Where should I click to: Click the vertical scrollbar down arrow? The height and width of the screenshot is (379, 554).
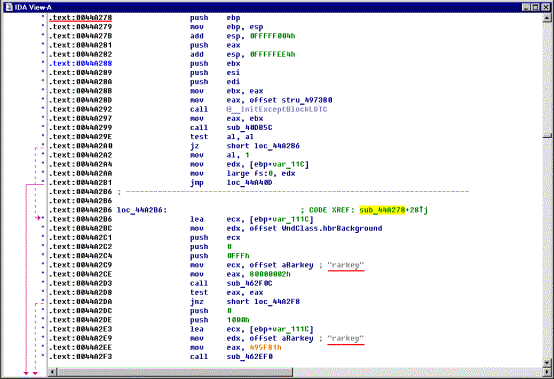click(x=547, y=363)
